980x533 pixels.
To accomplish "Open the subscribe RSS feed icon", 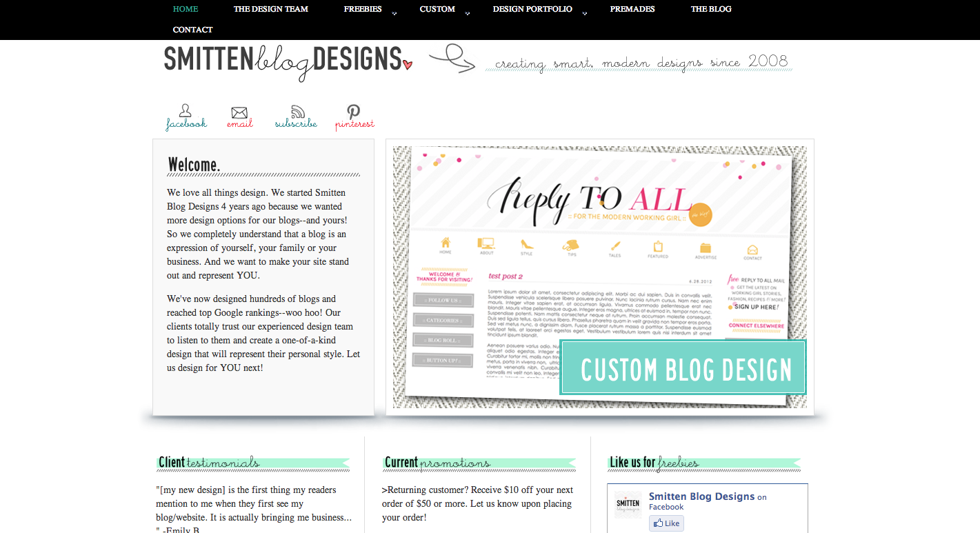I will 297,117.
